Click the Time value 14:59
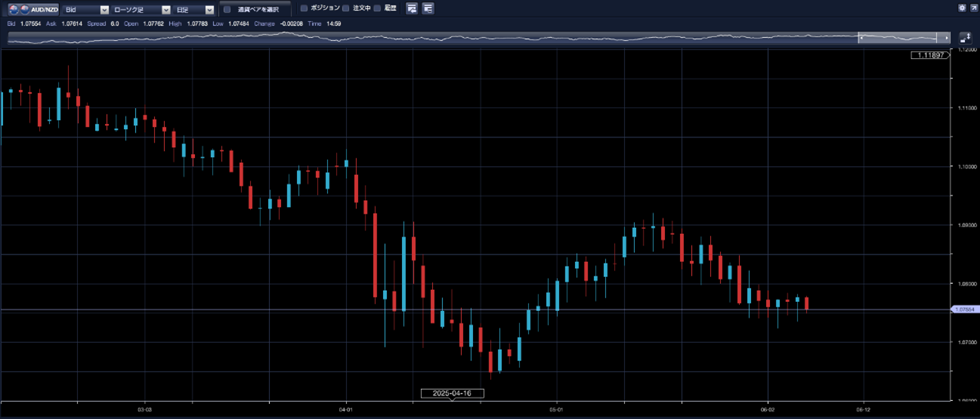The height and width of the screenshot is (419, 980). pos(334,23)
